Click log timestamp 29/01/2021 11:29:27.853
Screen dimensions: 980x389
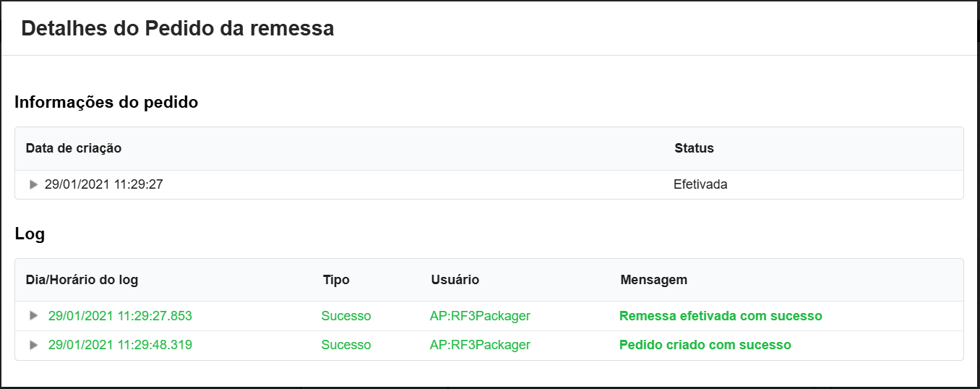tap(120, 316)
